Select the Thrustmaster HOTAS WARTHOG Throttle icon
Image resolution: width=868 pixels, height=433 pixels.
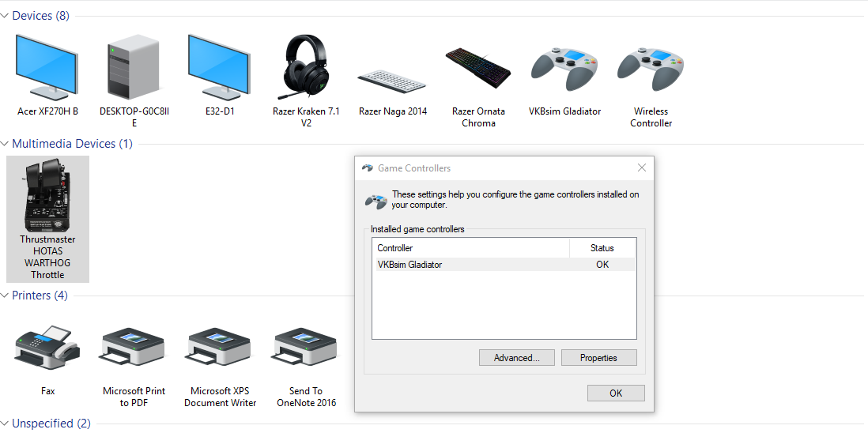[x=47, y=194]
